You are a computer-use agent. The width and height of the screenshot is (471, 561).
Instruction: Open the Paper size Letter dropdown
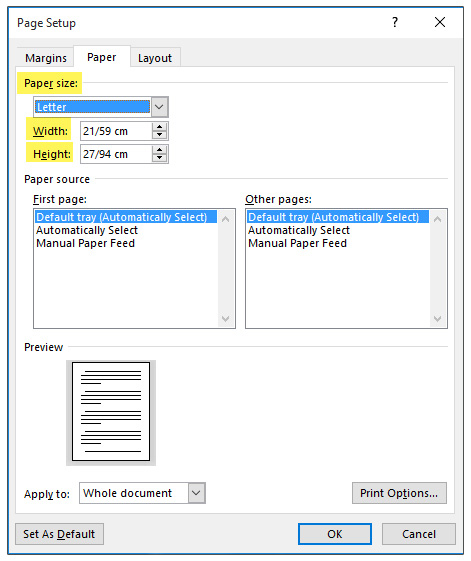159,107
